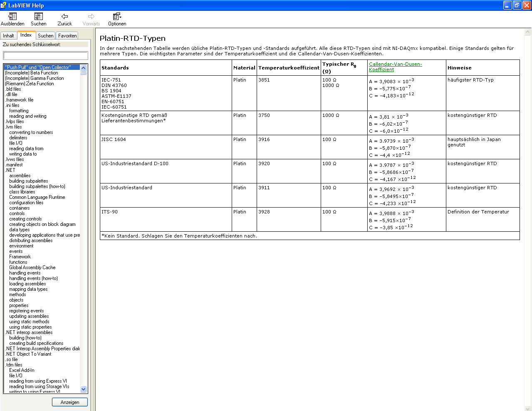Click temperature coefficient value 3916

[x=264, y=139]
